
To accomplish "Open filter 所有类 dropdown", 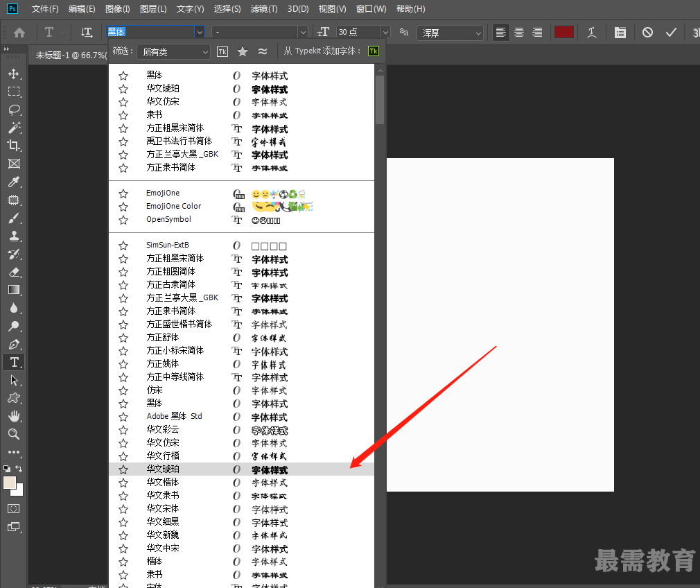I will tap(173, 52).
